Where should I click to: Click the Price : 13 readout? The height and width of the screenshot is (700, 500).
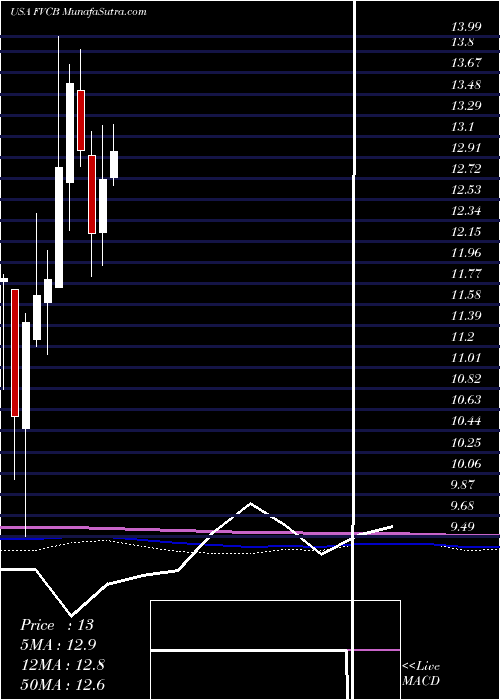[x=57, y=625]
